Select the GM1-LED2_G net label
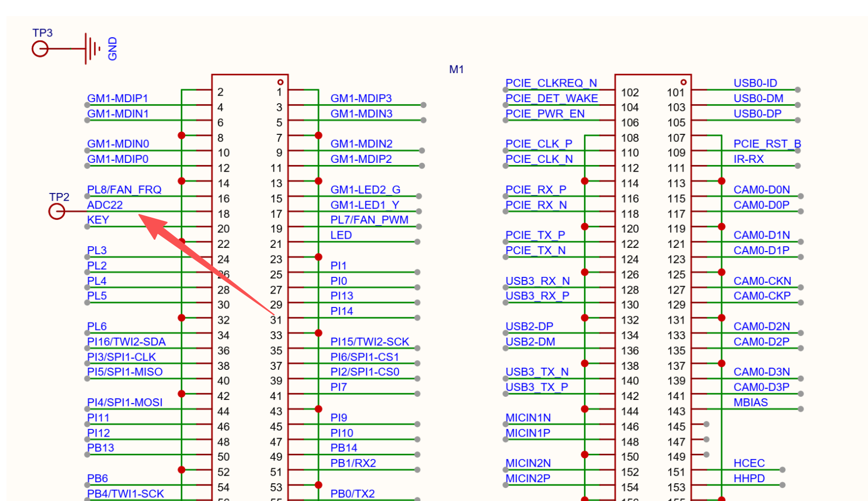Viewport: 868px width, 501px height. [x=365, y=190]
